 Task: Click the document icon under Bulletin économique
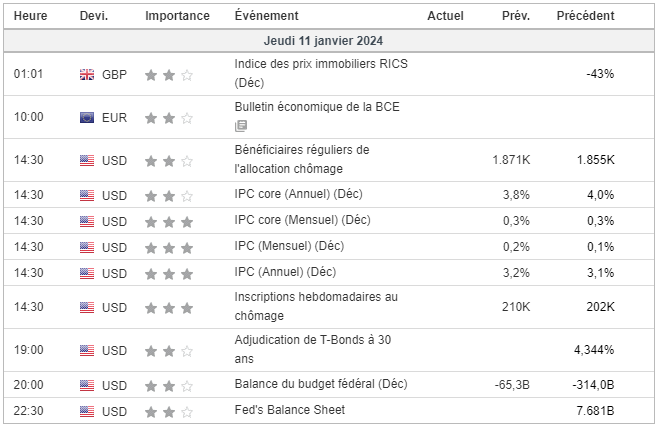click(x=240, y=126)
